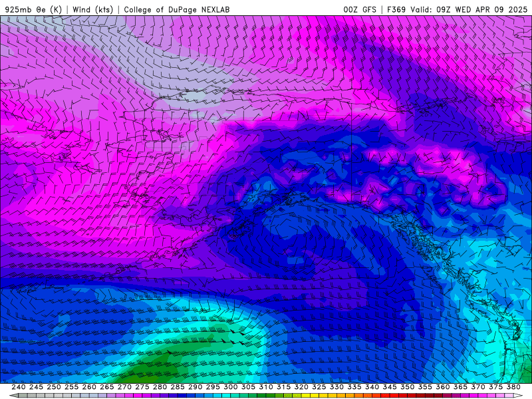This screenshot has width=532, height=399.
Task: Click the 320 value on the color scale
Action: click(301, 387)
